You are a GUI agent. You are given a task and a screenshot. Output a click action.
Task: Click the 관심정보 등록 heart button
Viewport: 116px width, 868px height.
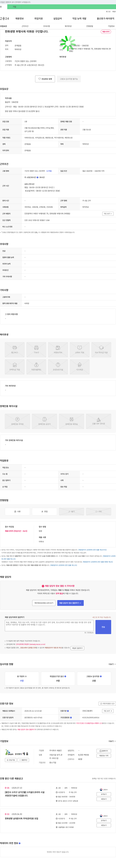(45, 79)
